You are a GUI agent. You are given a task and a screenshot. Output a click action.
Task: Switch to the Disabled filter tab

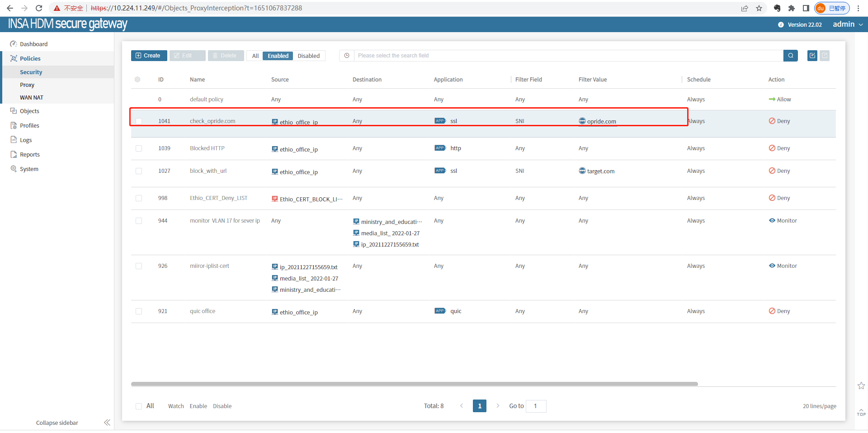pyautogui.click(x=308, y=56)
